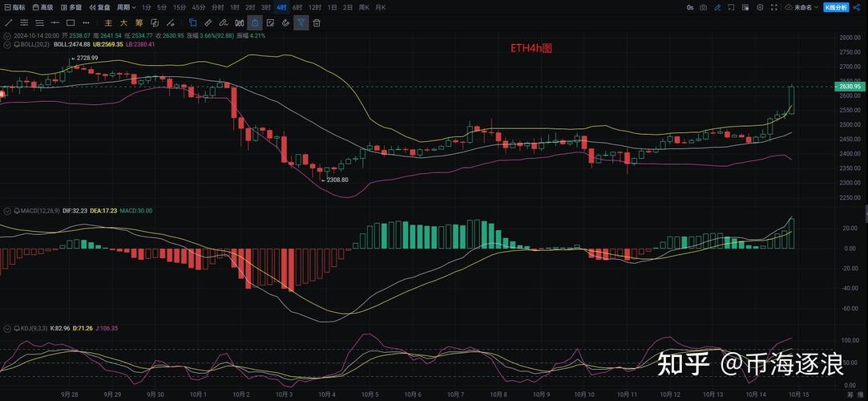Open the 周期 period dropdown
Screen dimensions: 868x401
point(125,7)
